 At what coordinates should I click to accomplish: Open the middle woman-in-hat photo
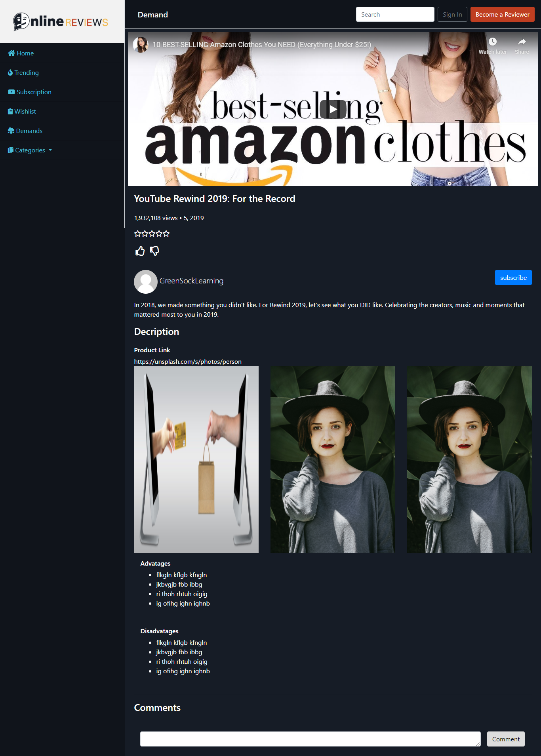(x=333, y=460)
